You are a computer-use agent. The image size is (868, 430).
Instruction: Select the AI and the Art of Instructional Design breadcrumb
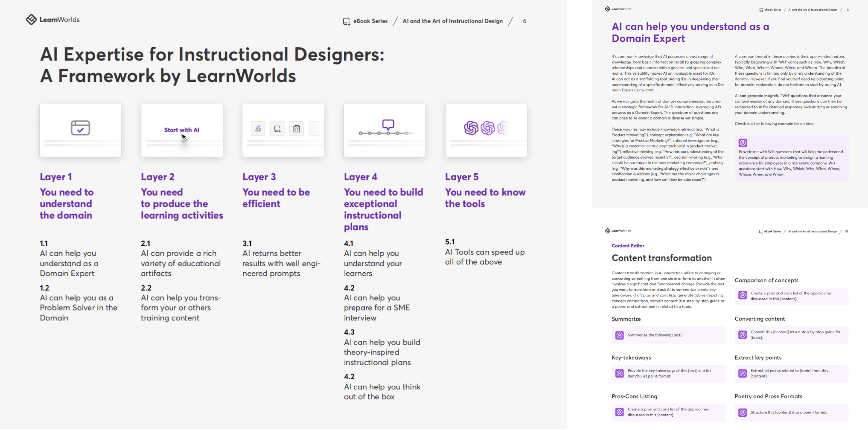452,20
